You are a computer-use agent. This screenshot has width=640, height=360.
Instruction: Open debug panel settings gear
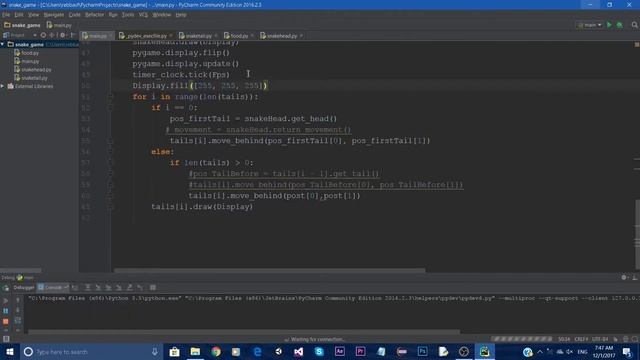(624, 278)
